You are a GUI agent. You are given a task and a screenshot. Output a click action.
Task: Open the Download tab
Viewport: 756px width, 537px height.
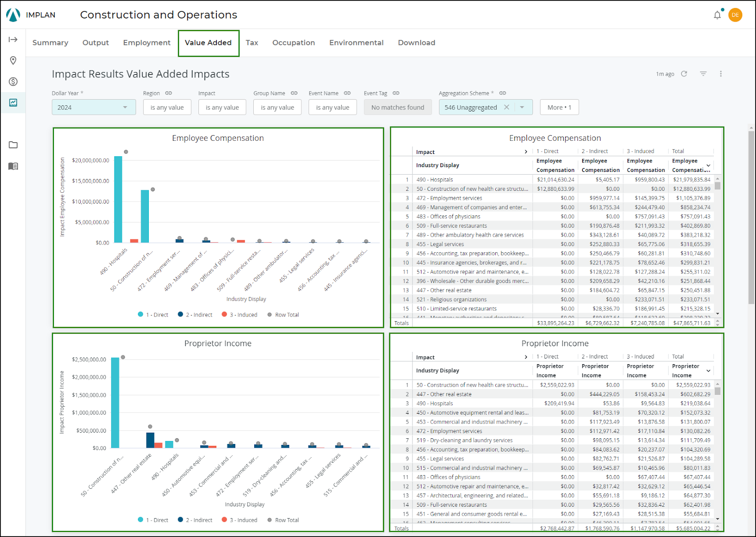pyautogui.click(x=416, y=43)
